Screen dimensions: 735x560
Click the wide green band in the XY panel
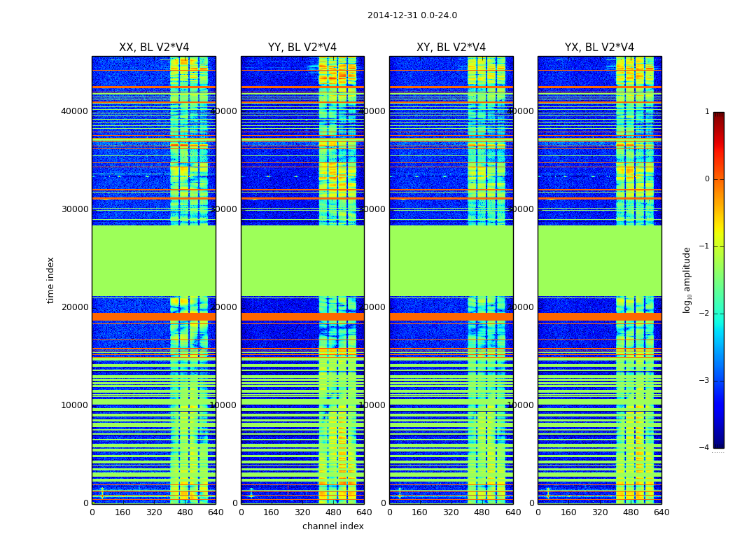coord(451,260)
